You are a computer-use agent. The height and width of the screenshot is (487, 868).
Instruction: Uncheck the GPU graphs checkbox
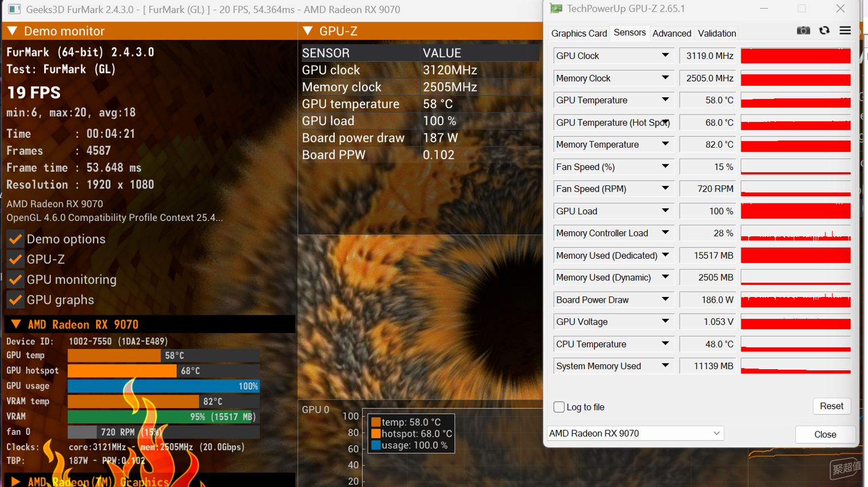(x=15, y=300)
